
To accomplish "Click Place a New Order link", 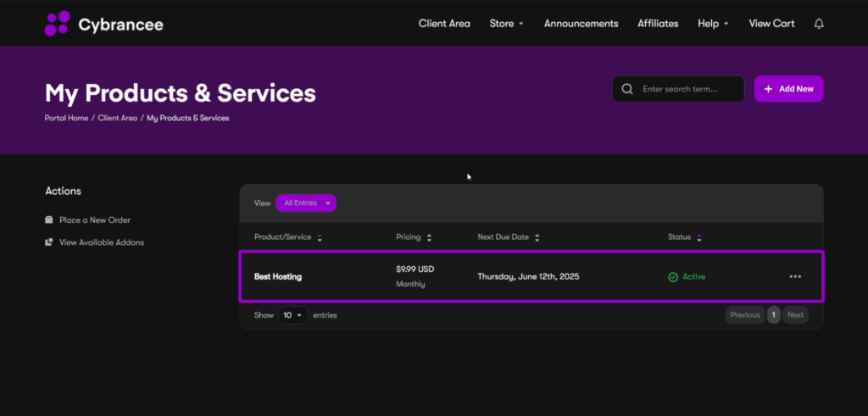I will [x=95, y=219].
